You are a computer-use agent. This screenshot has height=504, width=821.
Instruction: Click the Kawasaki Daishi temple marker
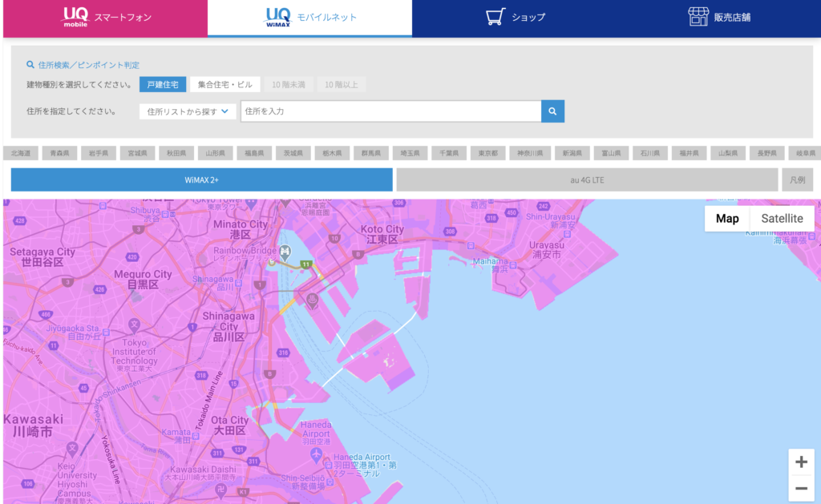pyautogui.click(x=221, y=490)
